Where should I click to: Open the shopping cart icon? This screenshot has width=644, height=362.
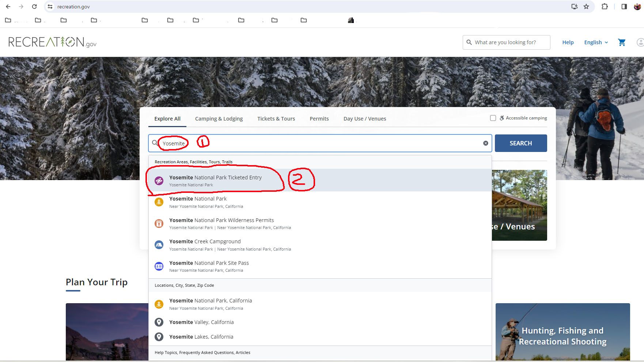(x=621, y=42)
